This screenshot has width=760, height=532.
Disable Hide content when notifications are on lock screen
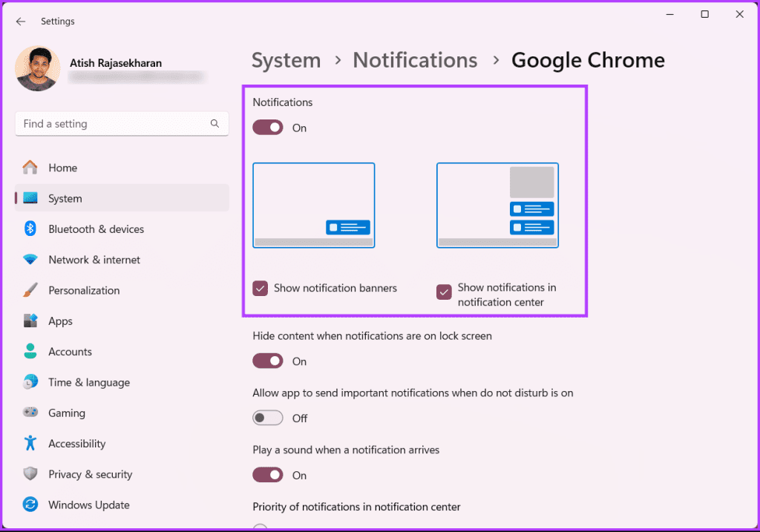coord(267,361)
